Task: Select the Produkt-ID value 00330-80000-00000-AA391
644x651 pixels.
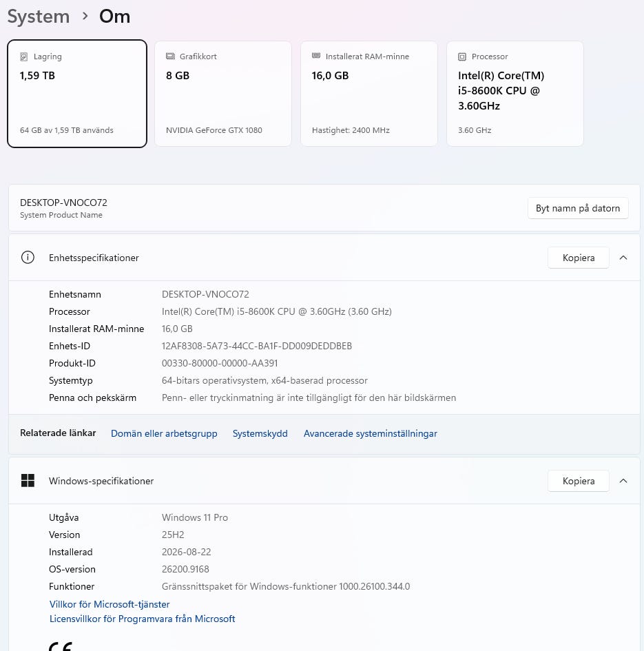Action: 220,363
